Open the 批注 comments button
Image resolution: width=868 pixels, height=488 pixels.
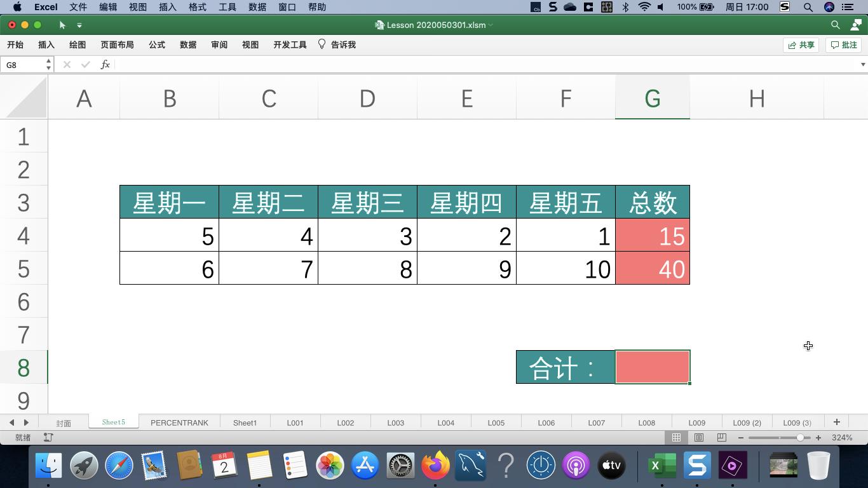tap(844, 45)
